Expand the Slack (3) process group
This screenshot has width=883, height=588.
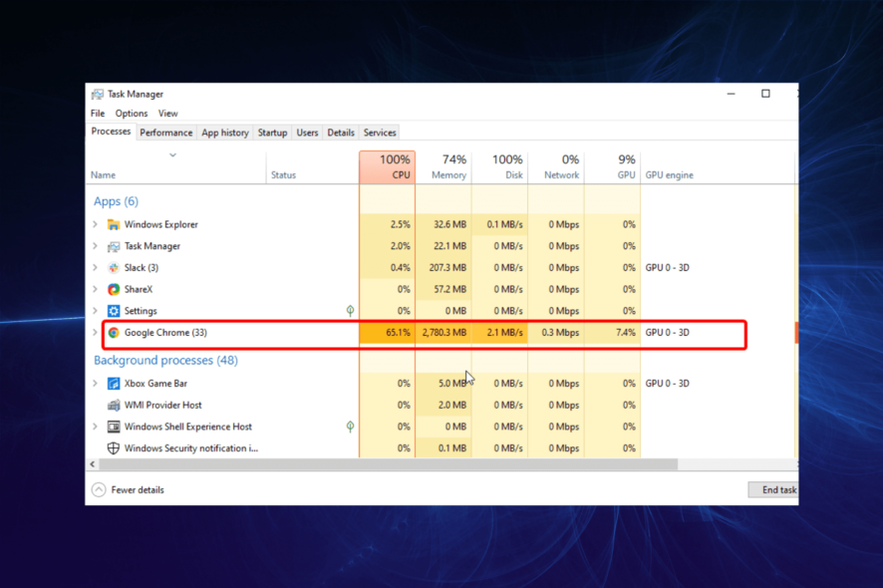click(x=95, y=267)
